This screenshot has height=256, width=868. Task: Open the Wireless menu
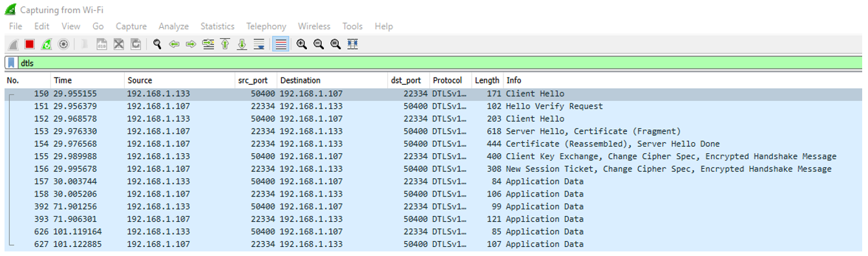pyautogui.click(x=314, y=27)
